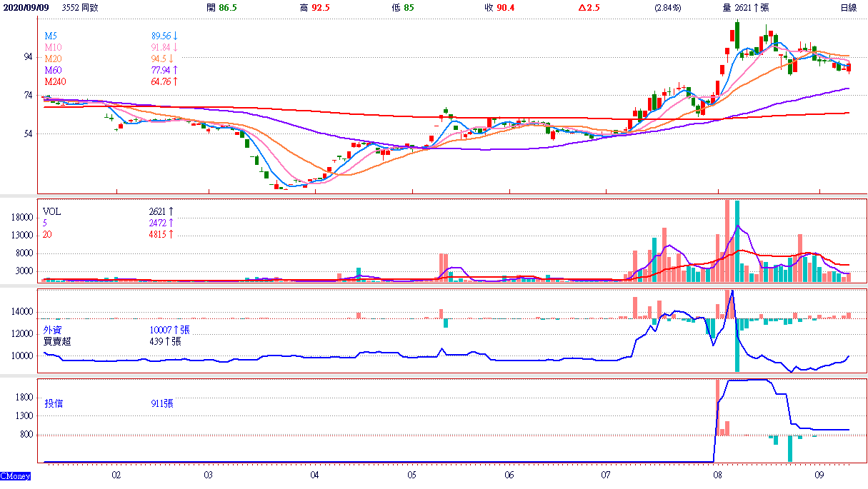Jump to month 05 on time axis
This screenshot has height=489, width=868.
[x=412, y=474]
